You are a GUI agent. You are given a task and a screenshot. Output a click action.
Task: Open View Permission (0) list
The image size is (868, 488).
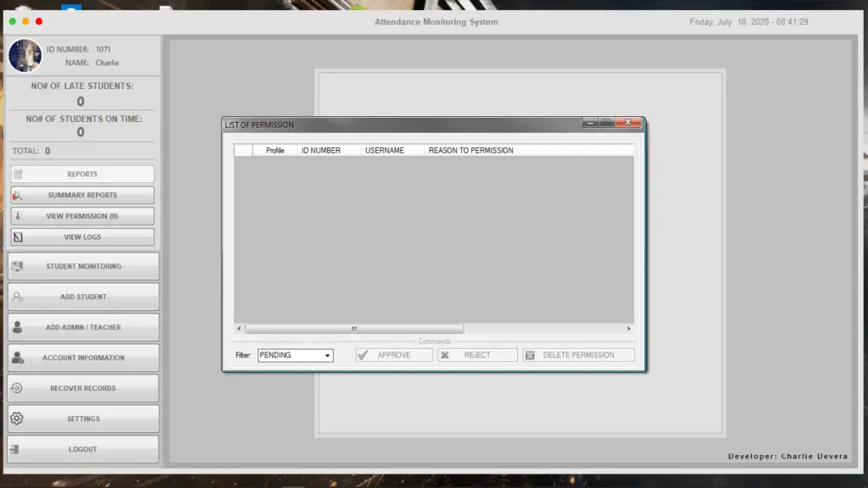(x=82, y=216)
